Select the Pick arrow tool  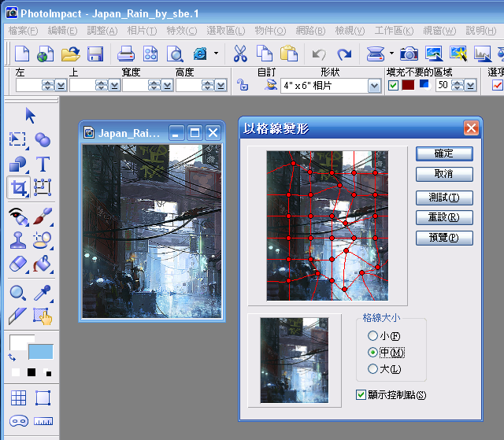(31, 116)
